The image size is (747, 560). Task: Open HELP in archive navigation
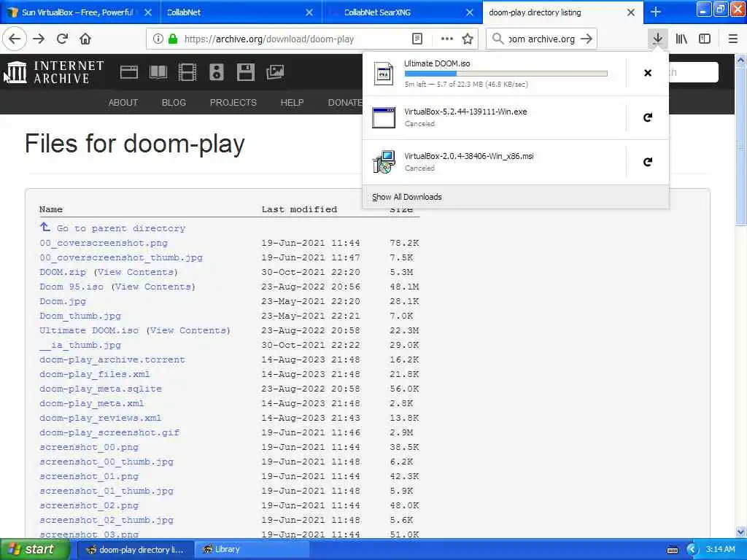292,102
